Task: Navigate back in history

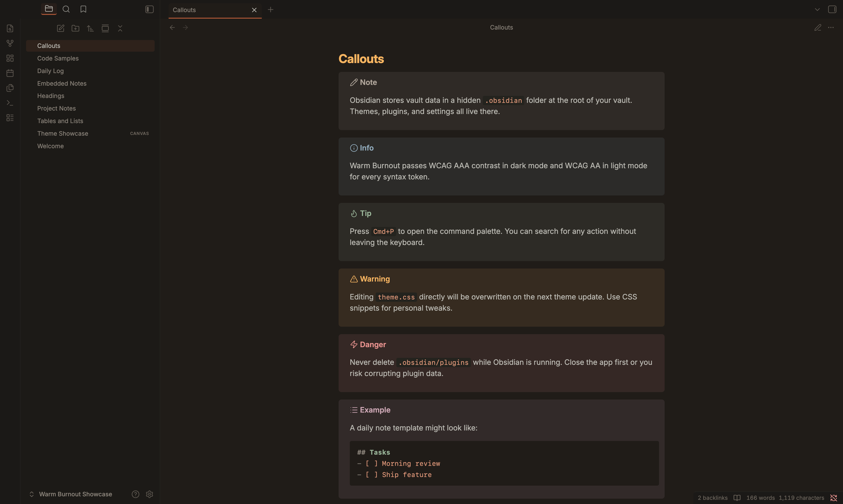Action: 172,27
